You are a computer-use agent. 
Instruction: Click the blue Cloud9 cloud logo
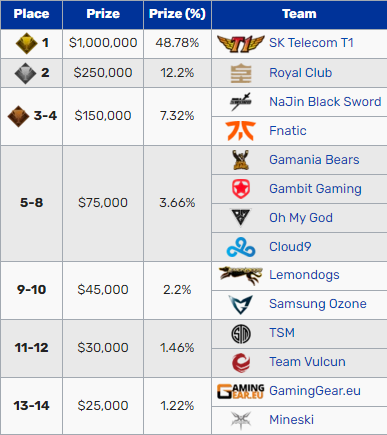point(241,247)
